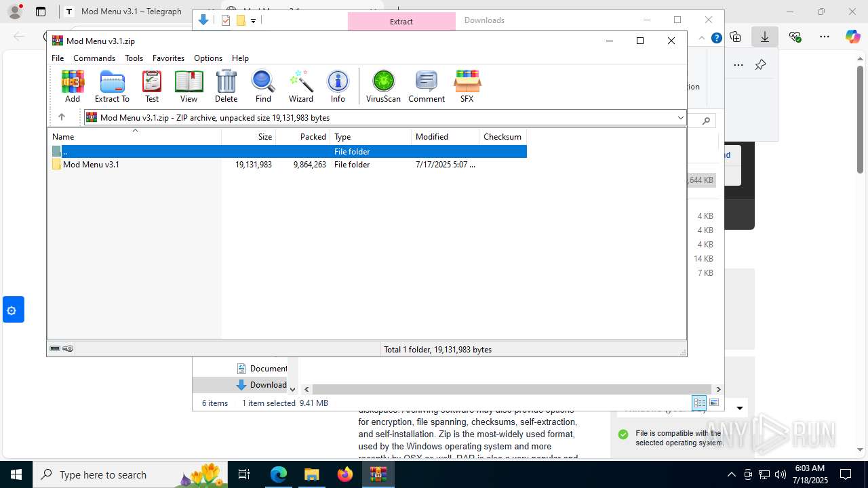This screenshot has height=488, width=868.
Task: Sort by the Type column header
Action: [371, 136]
